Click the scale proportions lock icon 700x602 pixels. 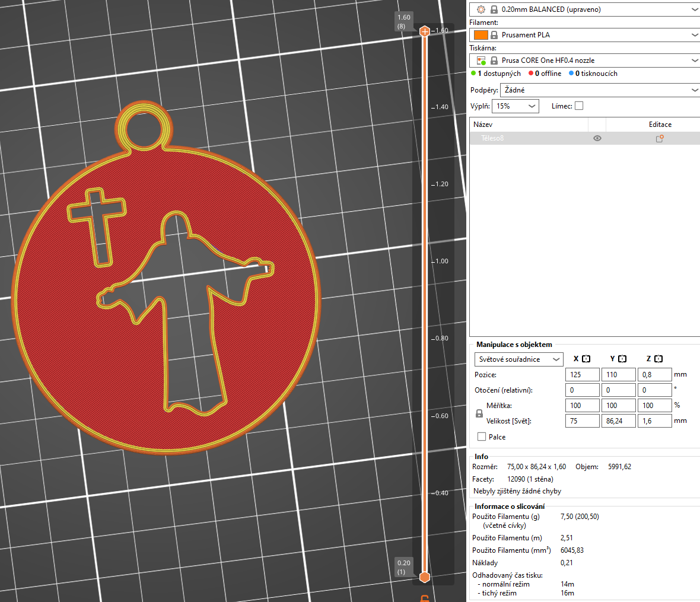[x=479, y=413]
